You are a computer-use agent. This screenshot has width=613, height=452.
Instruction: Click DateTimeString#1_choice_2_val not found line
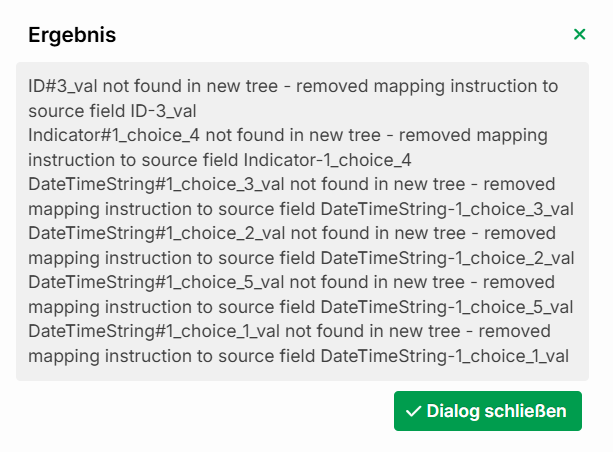pyautogui.click(x=292, y=233)
